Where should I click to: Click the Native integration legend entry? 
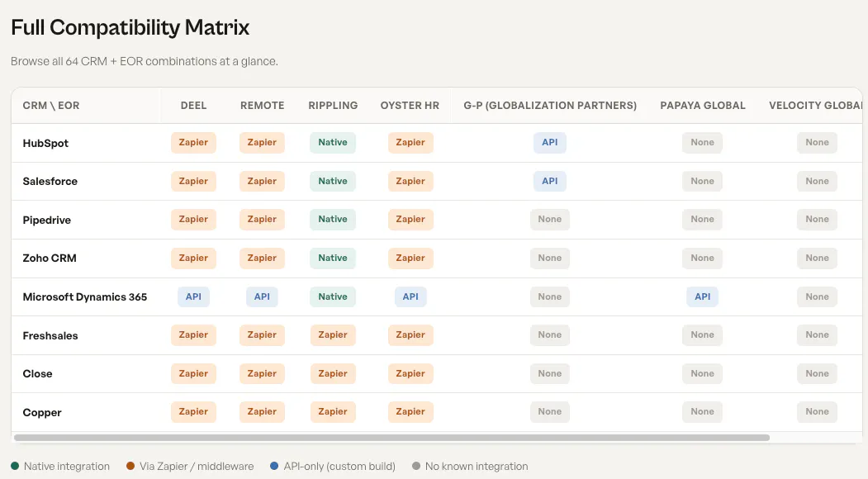tap(60, 467)
